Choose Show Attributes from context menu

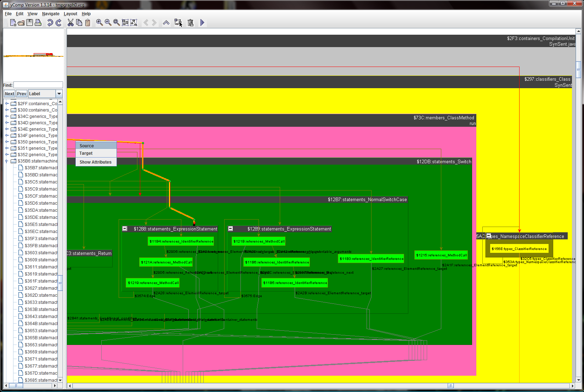pos(96,162)
